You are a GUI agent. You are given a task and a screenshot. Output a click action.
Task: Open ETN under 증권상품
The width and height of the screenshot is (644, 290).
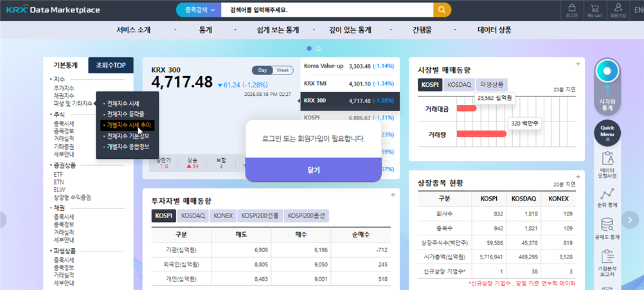pyautogui.click(x=58, y=182)
